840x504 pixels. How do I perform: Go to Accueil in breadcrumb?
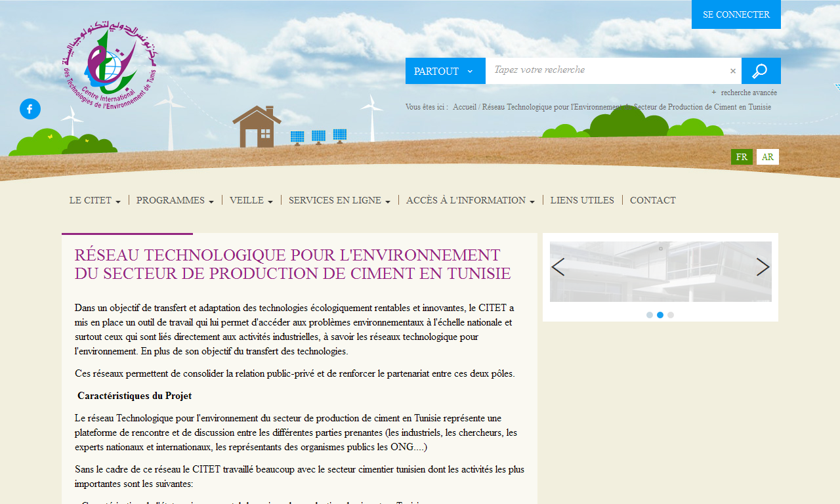(x=465, y=107)
